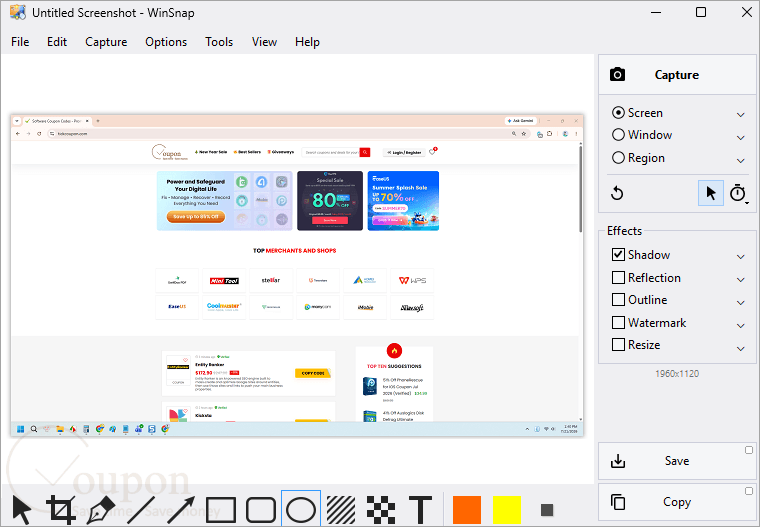760x527 pixels.
Task: Pick the orange color swatch
Action: 467,510
